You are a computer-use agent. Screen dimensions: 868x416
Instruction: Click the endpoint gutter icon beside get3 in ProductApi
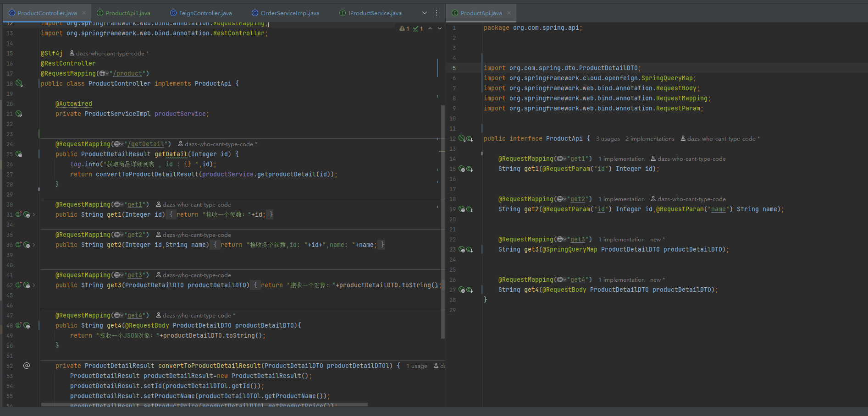pos(462,249)
